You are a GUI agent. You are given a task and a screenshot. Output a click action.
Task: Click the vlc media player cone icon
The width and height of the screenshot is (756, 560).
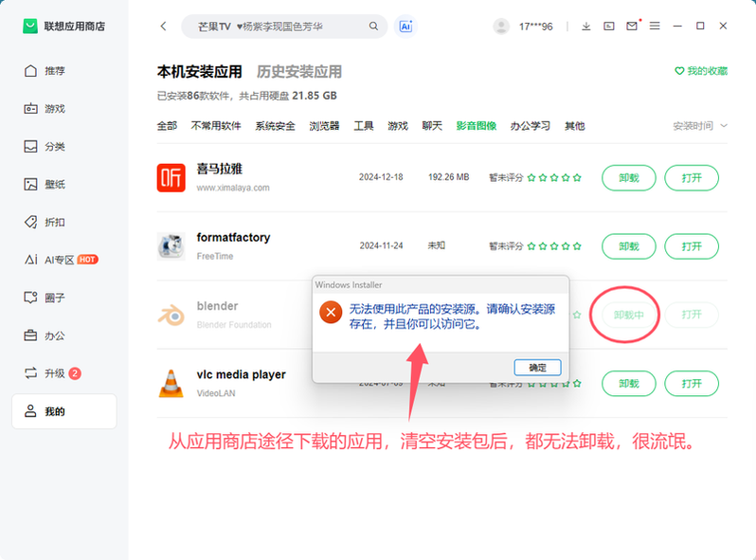pos(171,384)
